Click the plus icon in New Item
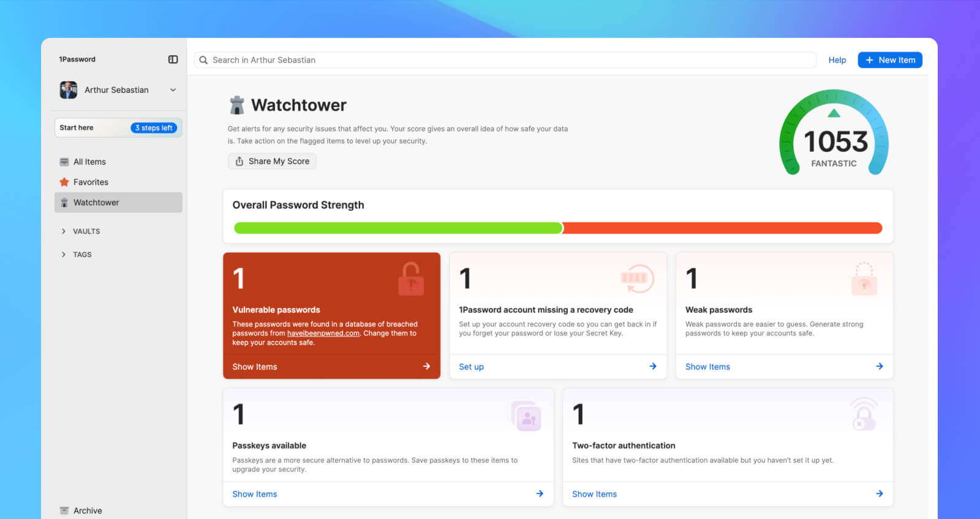 click(869, 60)
